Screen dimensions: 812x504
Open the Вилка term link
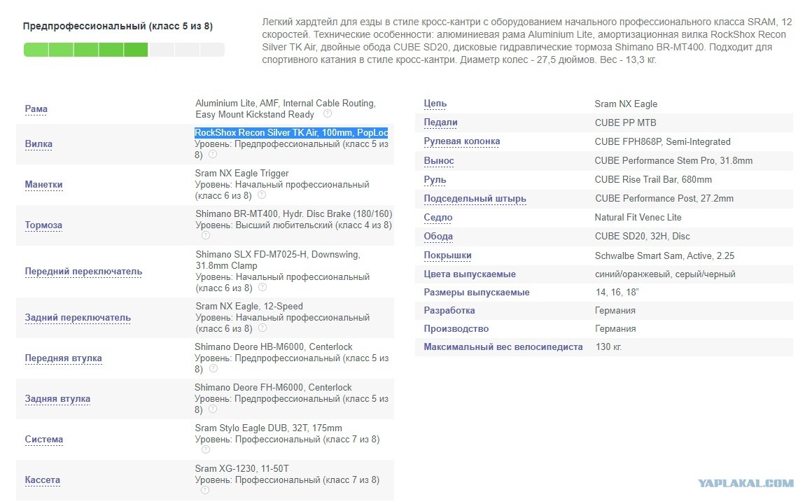38,144
